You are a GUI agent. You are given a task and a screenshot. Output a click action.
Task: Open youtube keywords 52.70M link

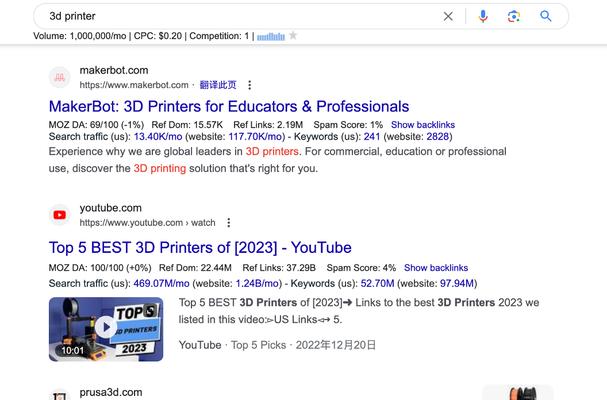pyautogui.click(x=377, y=283)
